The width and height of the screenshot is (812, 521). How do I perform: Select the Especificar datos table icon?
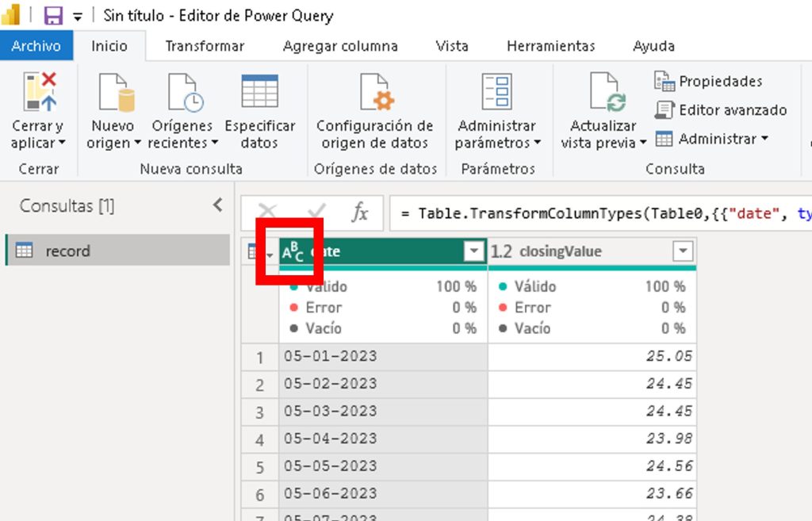point(259,91)
